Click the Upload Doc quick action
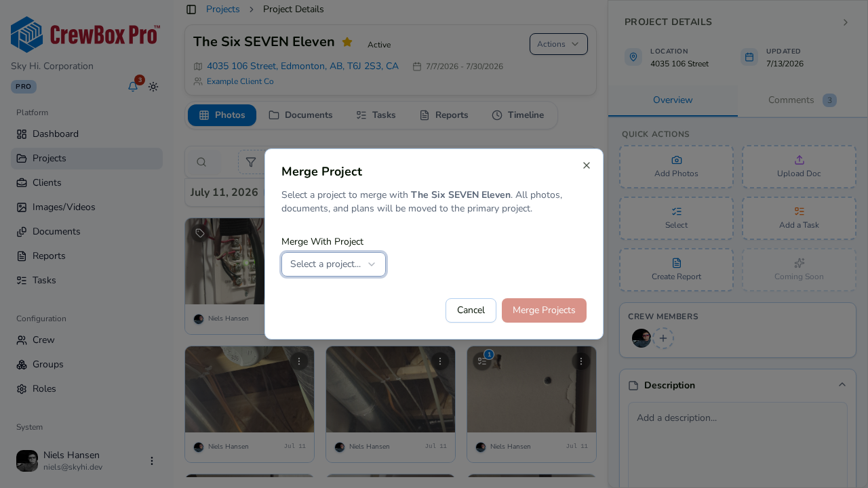The height and width of the screenshot is (488, 868). point(799,167)
